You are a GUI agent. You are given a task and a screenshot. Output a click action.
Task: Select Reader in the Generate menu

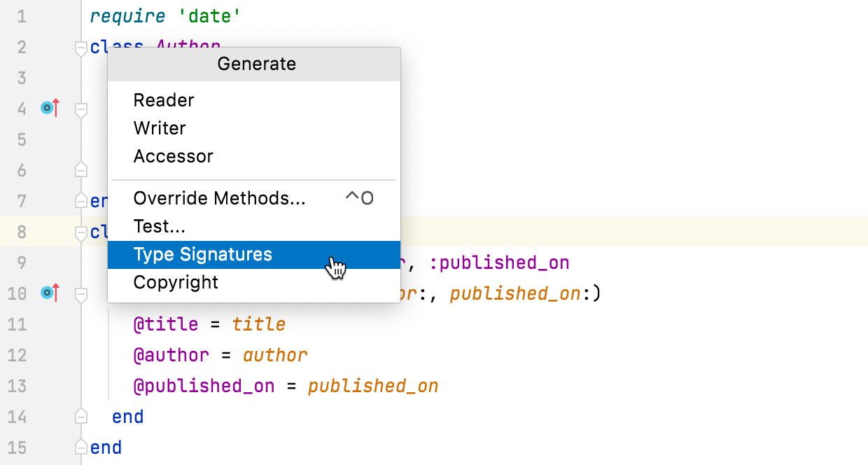click(163, 100)
